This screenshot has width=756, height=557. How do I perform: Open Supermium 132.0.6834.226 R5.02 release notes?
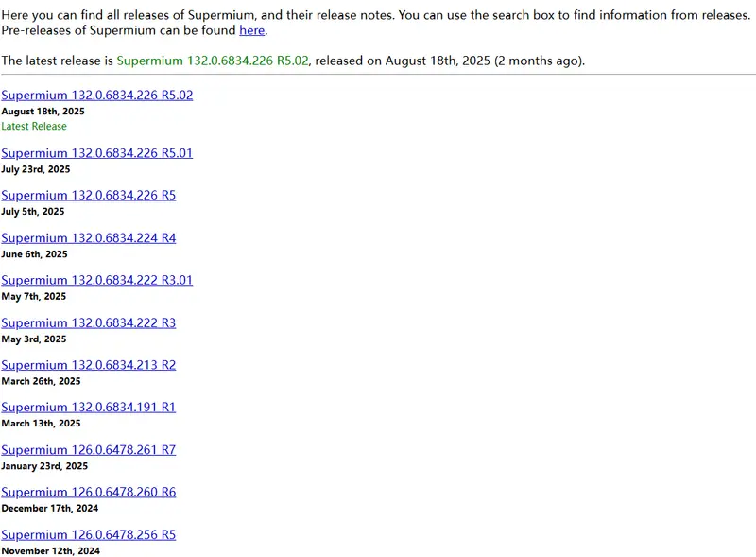point(96,95)
